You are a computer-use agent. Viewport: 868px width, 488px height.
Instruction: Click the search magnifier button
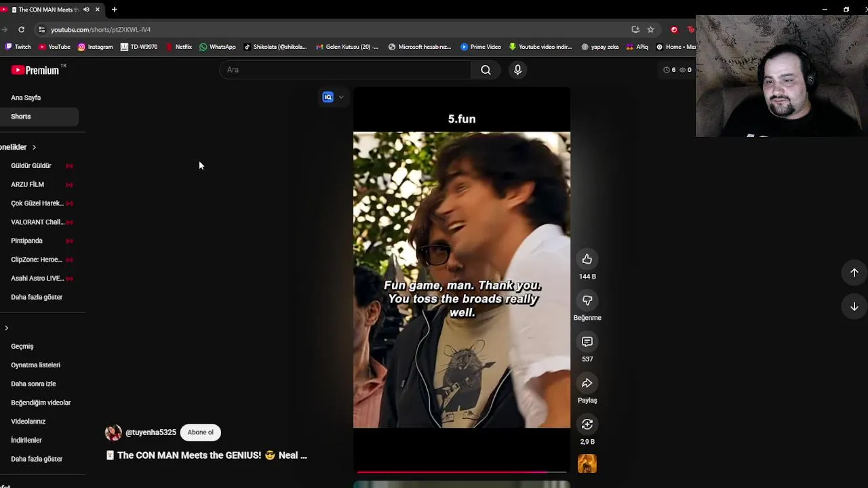[486, 70]
